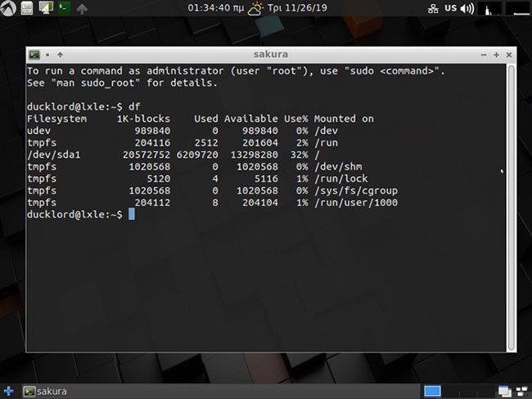Click the '1K-blocks' column header

pyautogui.click(x=143, y=119)
